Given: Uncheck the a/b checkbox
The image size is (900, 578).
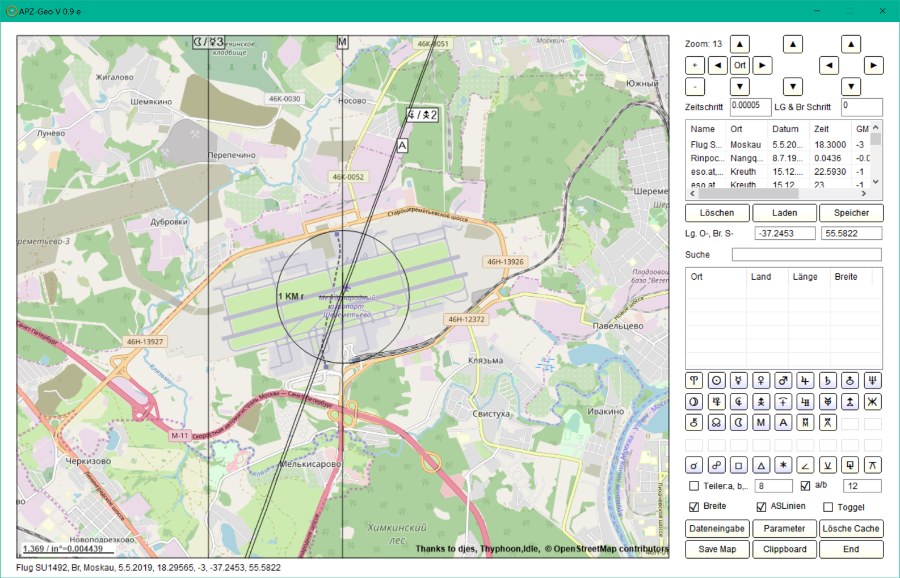Looking at the screenshot, I should pyautogui.click(x=805, y=486).
